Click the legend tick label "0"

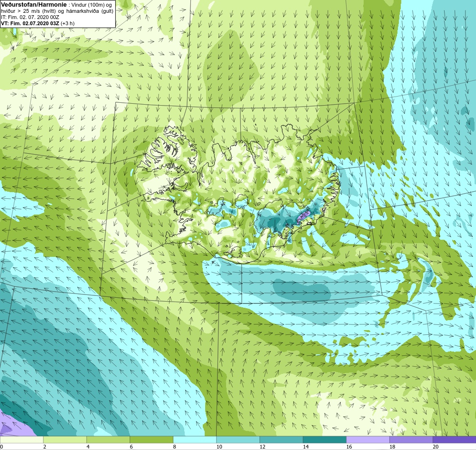tap(1, 447)
